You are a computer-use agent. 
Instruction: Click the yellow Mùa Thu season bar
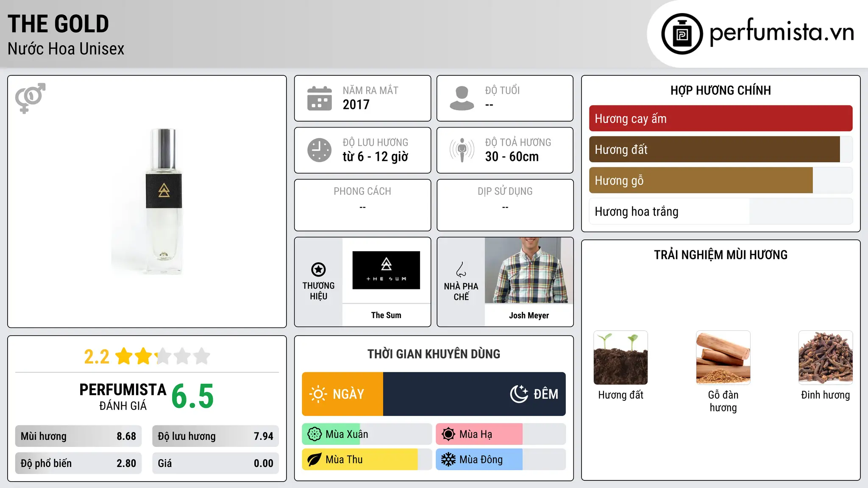click(x=360, y=460)
